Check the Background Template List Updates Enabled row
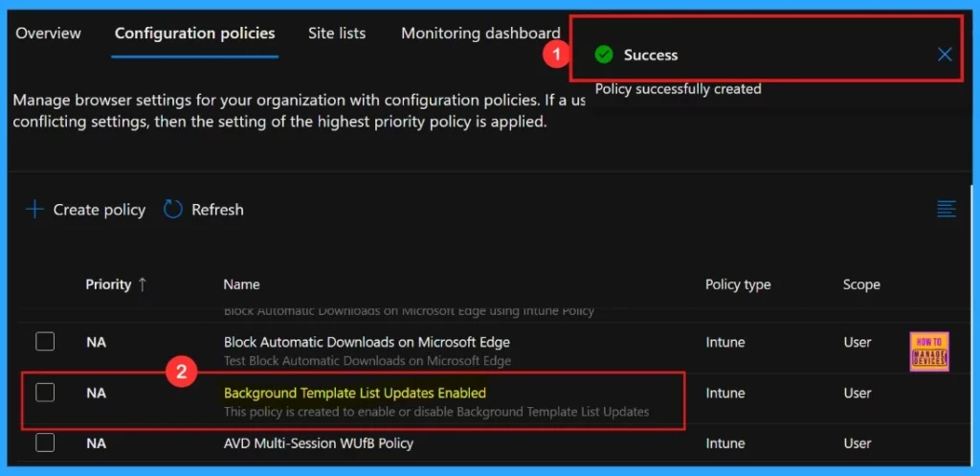 click(45, 392)
